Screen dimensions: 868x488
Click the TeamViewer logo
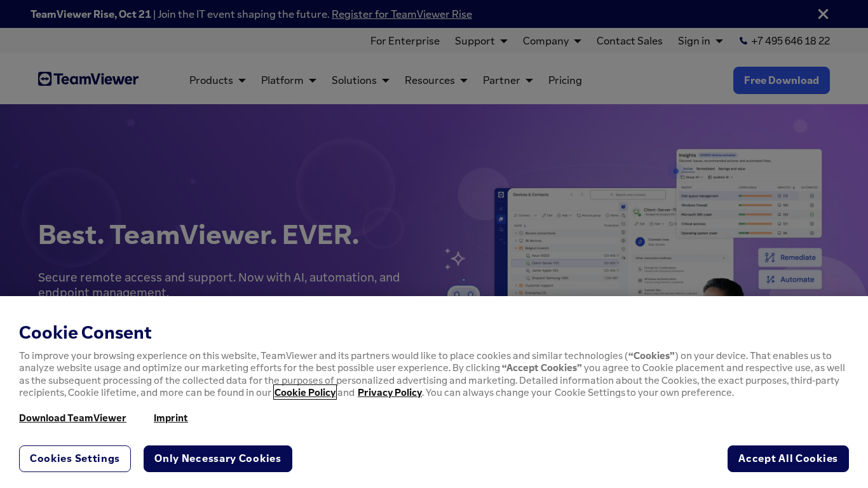point(88,79)
